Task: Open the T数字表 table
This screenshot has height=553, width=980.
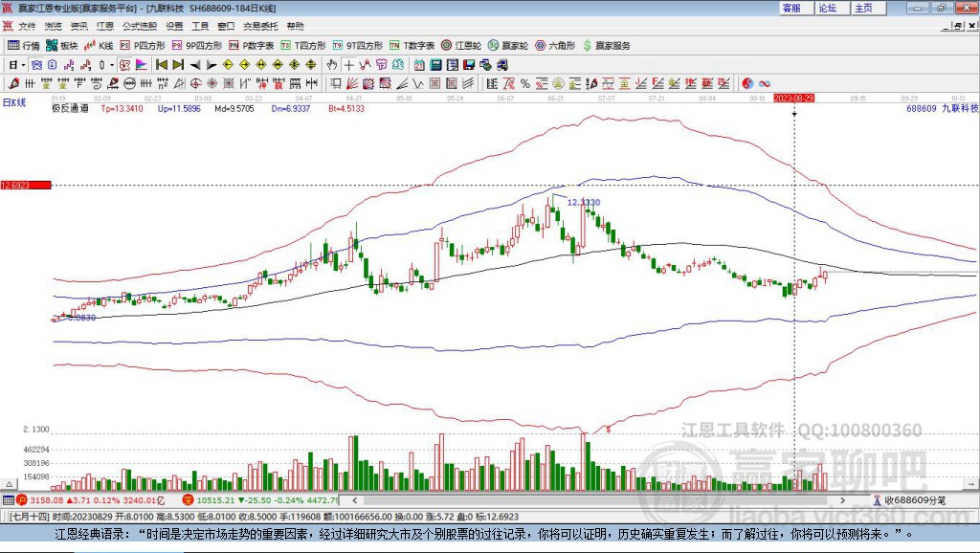Action: [412, 46]
